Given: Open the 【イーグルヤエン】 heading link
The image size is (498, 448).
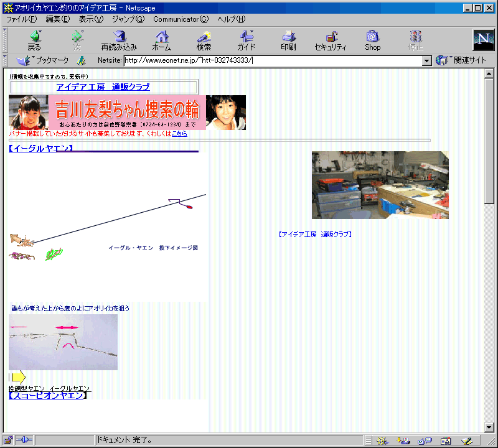Looking at the screenshot, I should pos(41,148).
